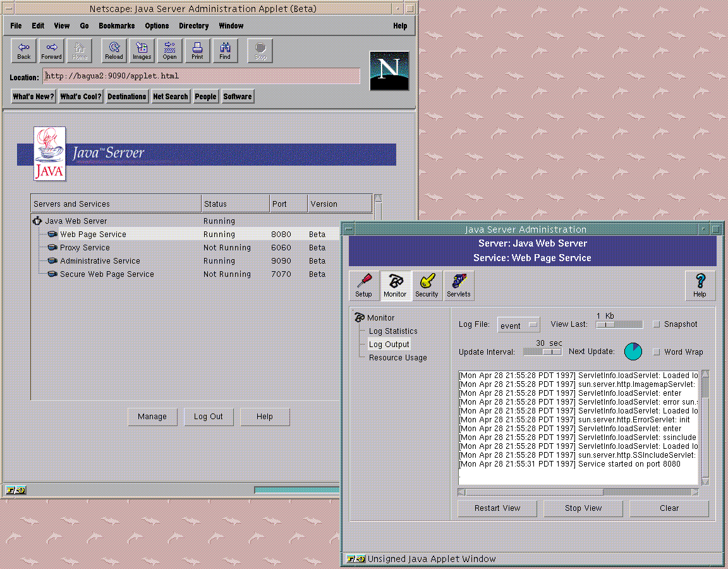Click the Software directory button
The width and height of the screenshot is (728, 569).
coord(238,97)
